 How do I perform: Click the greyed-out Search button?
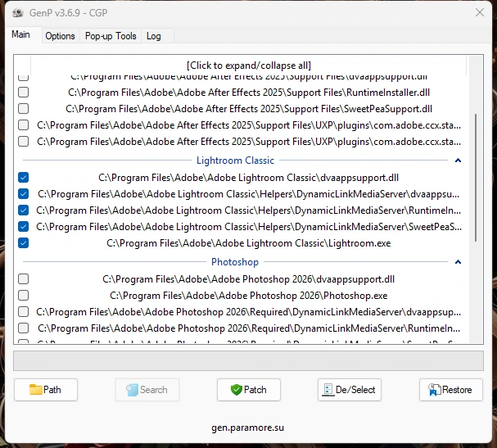point(147,390)
